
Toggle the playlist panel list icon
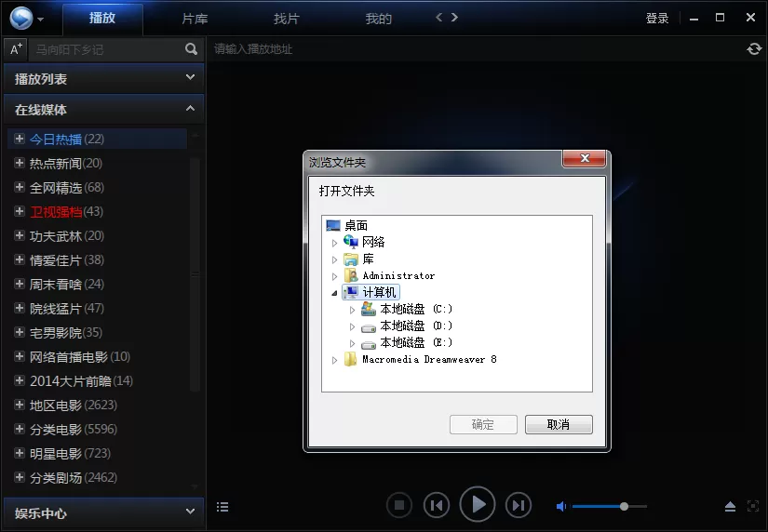point(222,507)
